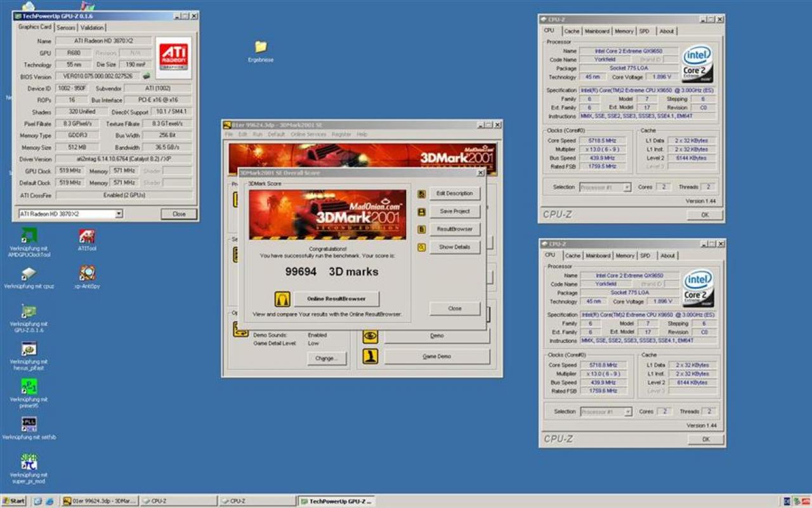Screen dimensions: 812x508
Task: Open the About tab in upper CPU-Z
Action: (667, 31)
